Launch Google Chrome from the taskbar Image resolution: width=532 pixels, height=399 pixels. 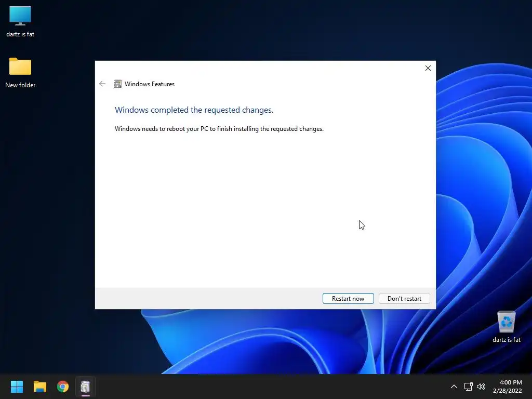(63, 387)
